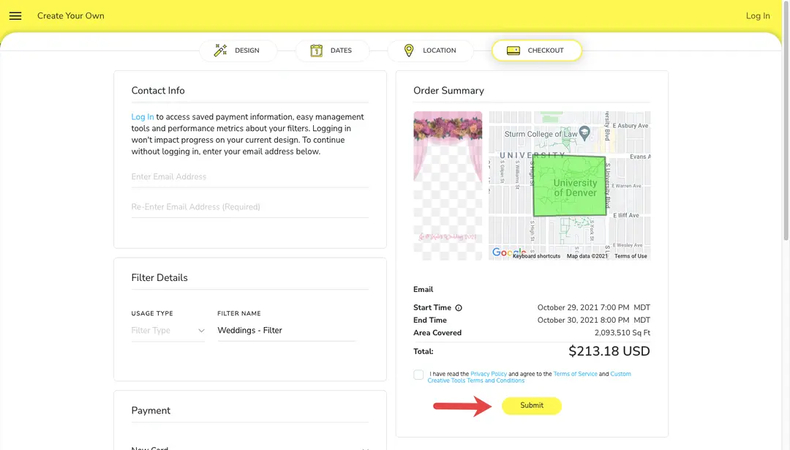This screenshot has width=790, height=450.
Task: Click the Location pin icon
Action: (408, 50)
